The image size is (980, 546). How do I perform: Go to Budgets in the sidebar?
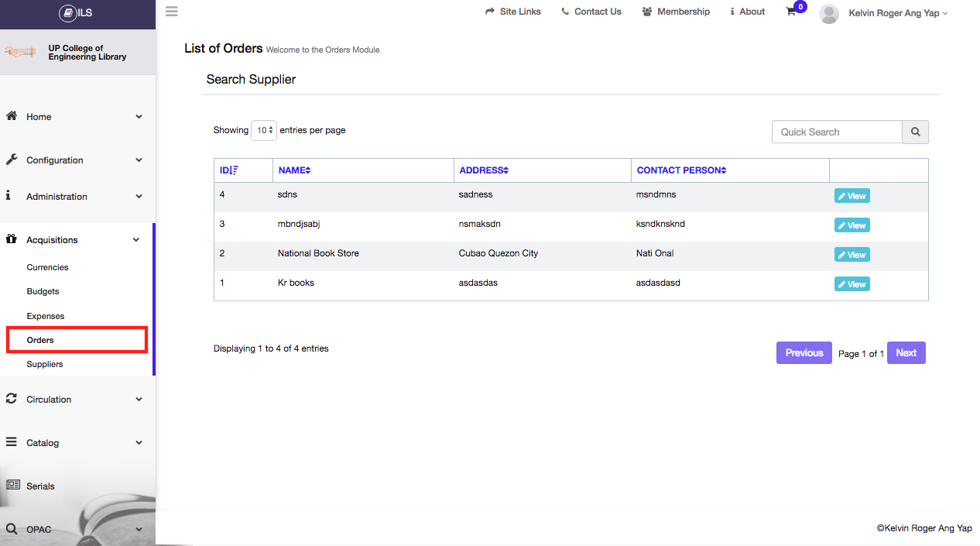[43, 291]
